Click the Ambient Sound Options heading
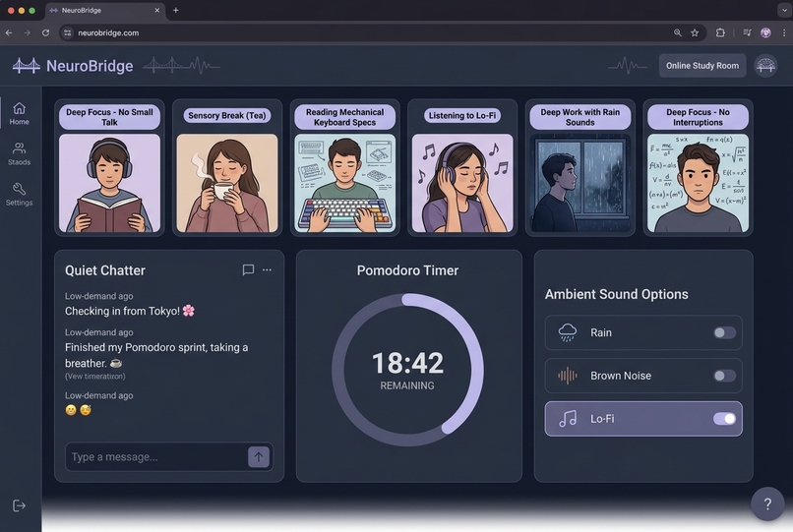 tap(617, 294)
